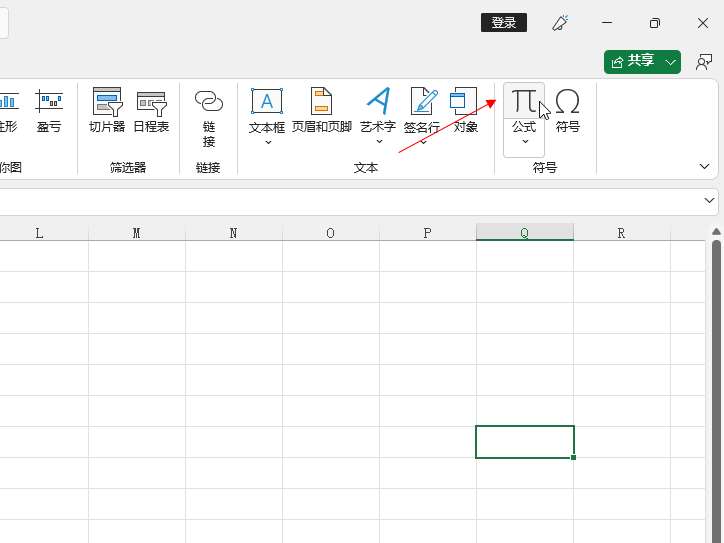This screenshot has width=724, height=543.
Task: Minimize the Excel window
Action: (607, 23)
